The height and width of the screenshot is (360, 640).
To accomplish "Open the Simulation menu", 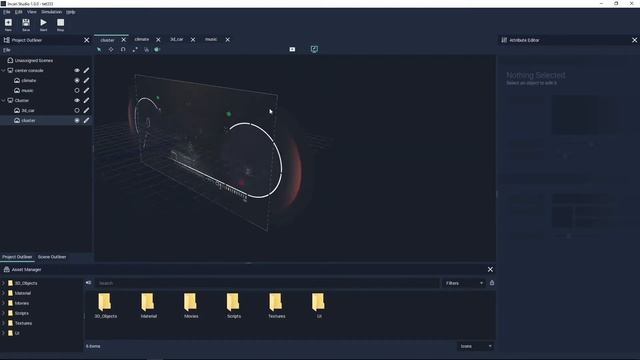I will [x=51, y=12].
